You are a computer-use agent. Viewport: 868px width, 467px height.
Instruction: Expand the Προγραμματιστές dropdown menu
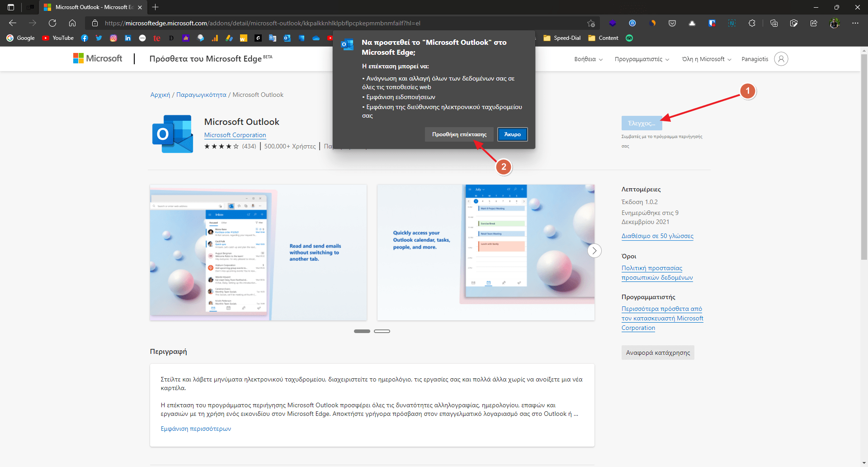pos(642,59)
